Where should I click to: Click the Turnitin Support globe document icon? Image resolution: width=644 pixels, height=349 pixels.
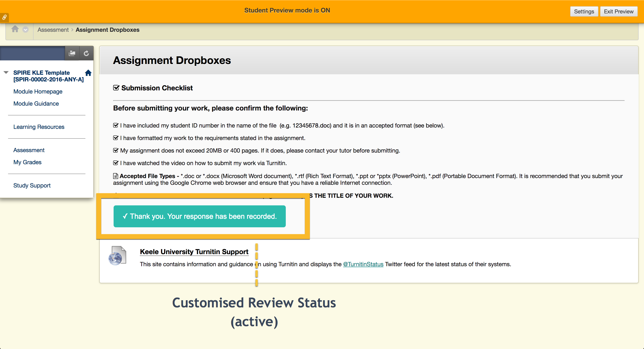117,256
